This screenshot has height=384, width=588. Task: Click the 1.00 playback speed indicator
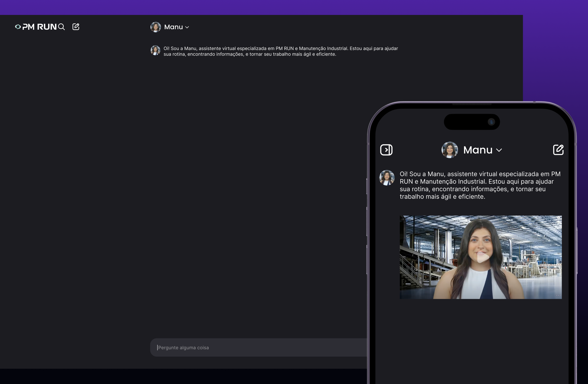tap(403, 219)
